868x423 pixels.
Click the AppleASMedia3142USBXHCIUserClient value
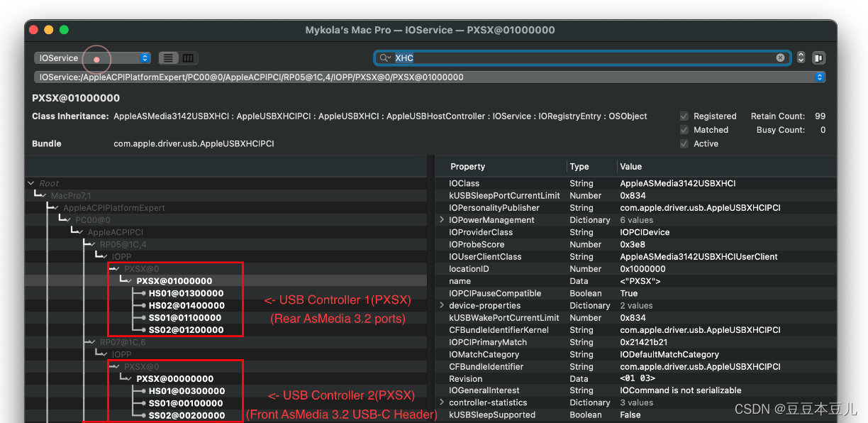pyautogui.click(x=699, y=257)
